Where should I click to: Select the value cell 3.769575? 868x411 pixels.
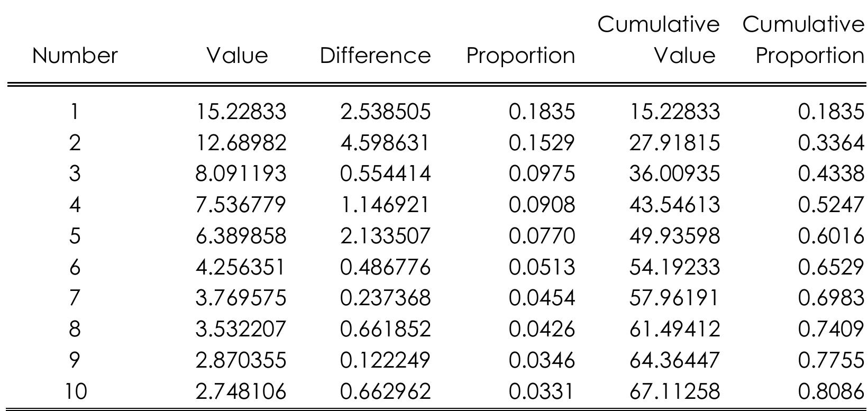point(241,298)
